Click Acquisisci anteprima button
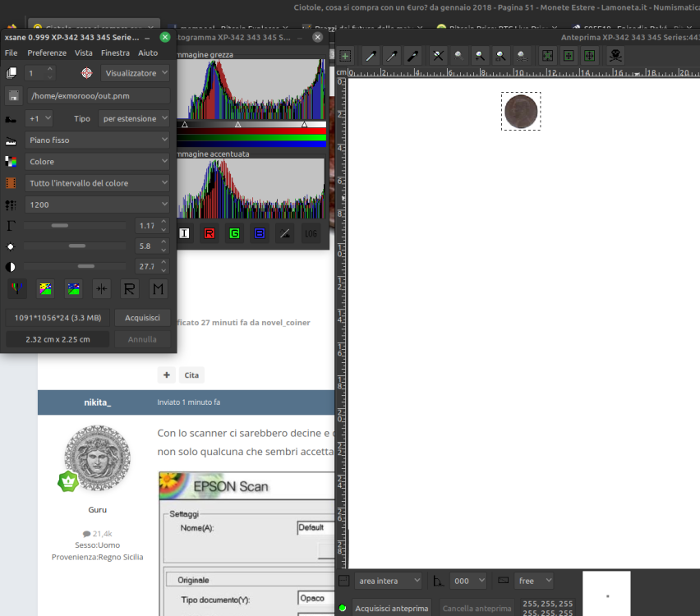 (x=391, y=608)
